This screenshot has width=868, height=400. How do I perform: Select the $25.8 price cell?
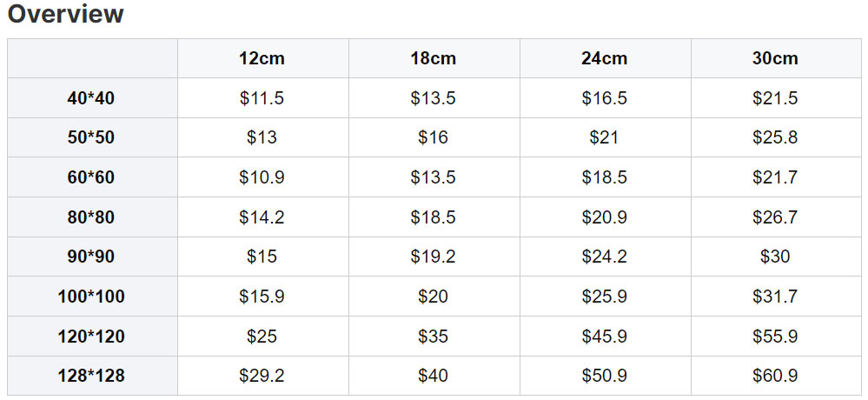[x=776, y=137]
